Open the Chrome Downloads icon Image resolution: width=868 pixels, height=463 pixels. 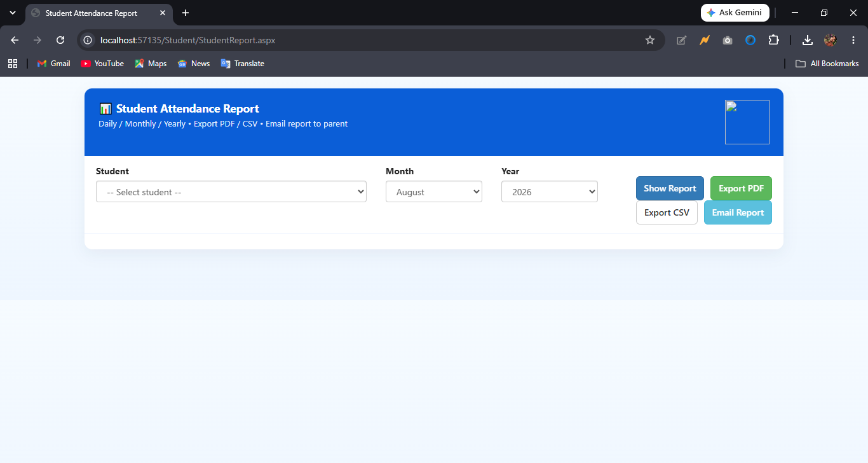[808, 40]
